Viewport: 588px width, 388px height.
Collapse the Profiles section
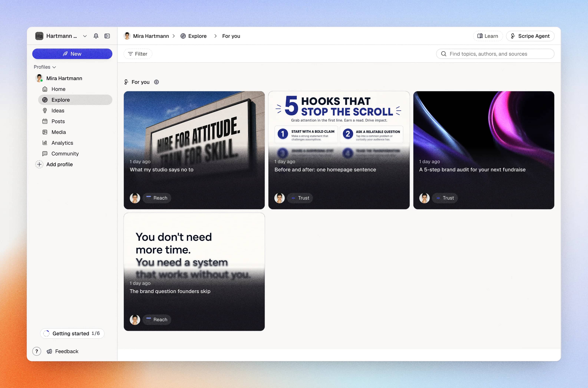45,67
